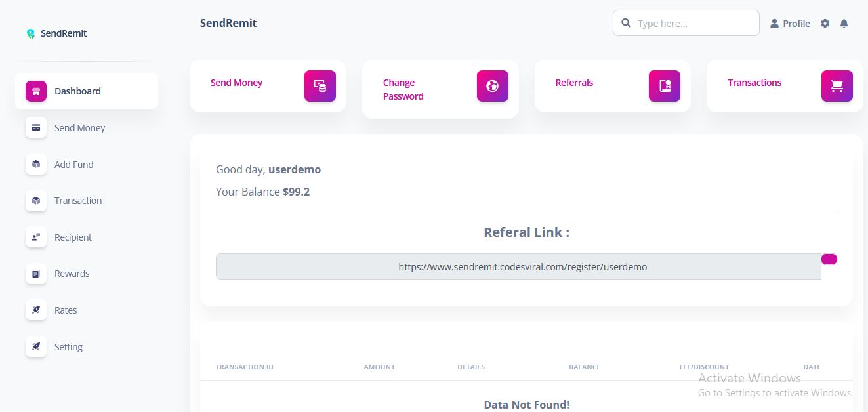Click the pink copy button beside the referral link
This screenshot has width=868, height=412.
pos(829,259)
